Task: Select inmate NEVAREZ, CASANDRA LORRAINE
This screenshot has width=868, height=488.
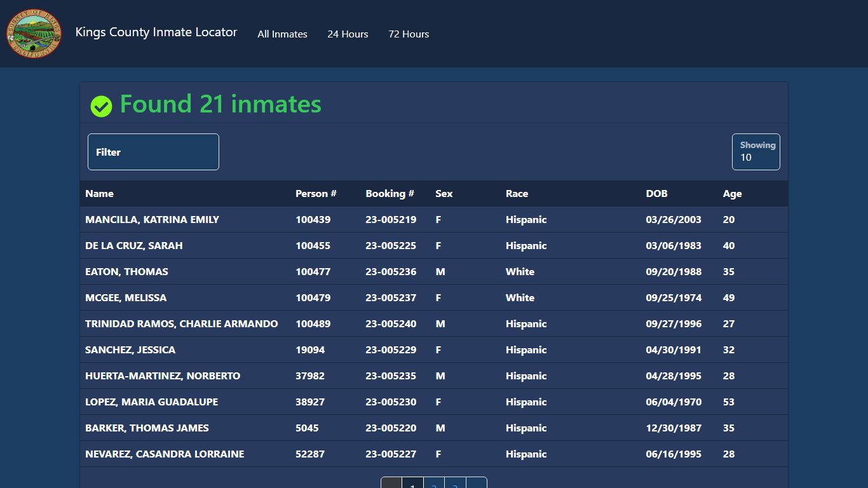Action: (165, 454)
